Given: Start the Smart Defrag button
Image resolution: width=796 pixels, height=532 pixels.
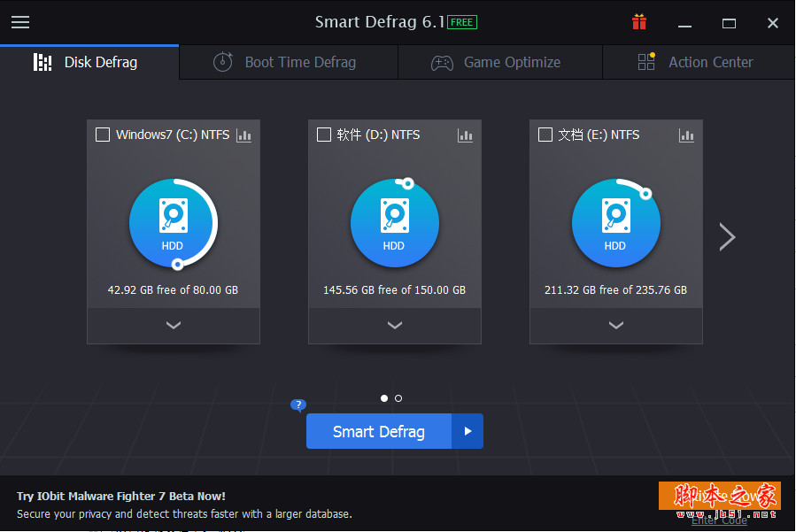Looking at the screenshot, I should pos(379,431).
